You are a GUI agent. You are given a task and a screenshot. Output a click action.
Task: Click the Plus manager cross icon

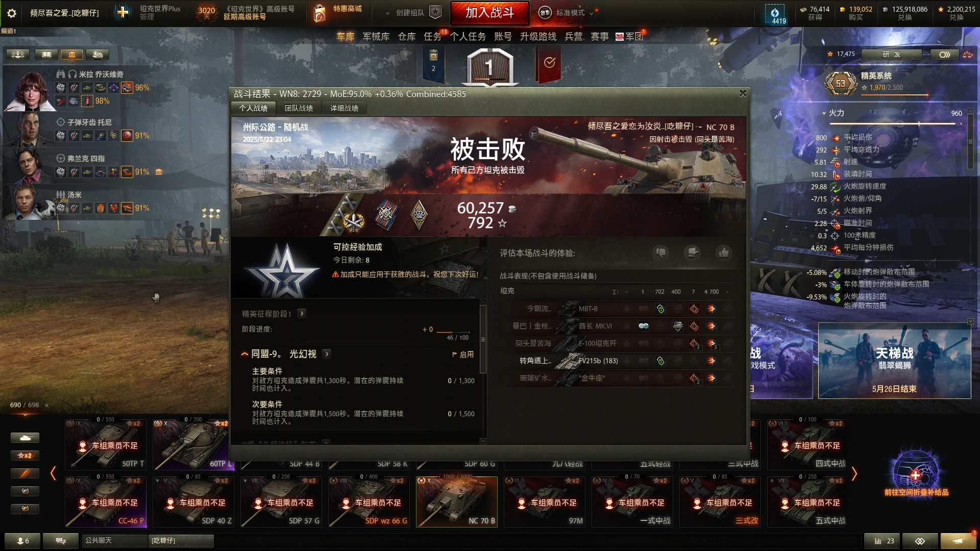[x=122, y=12]
